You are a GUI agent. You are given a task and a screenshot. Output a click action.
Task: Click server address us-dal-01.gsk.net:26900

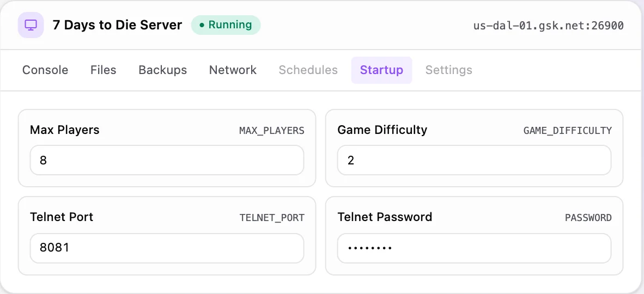548,26
